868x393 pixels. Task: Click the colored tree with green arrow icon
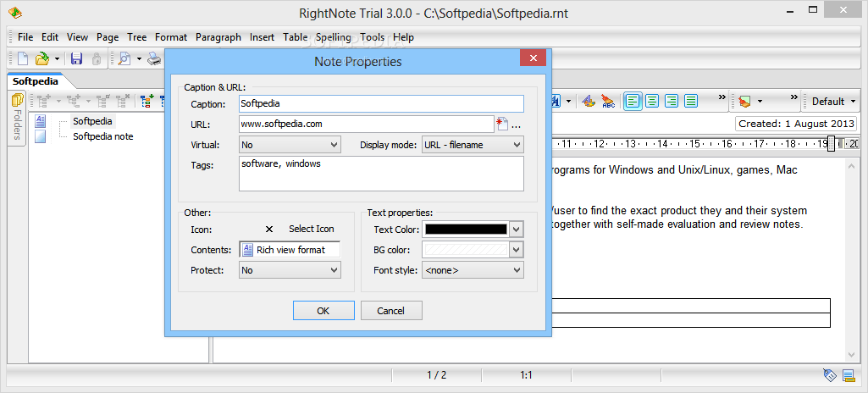coord(147,101)
